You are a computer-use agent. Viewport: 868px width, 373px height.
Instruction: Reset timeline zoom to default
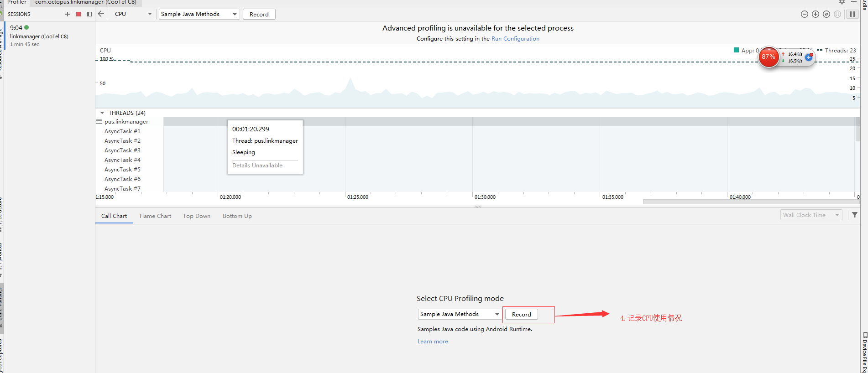pos(826,14)
